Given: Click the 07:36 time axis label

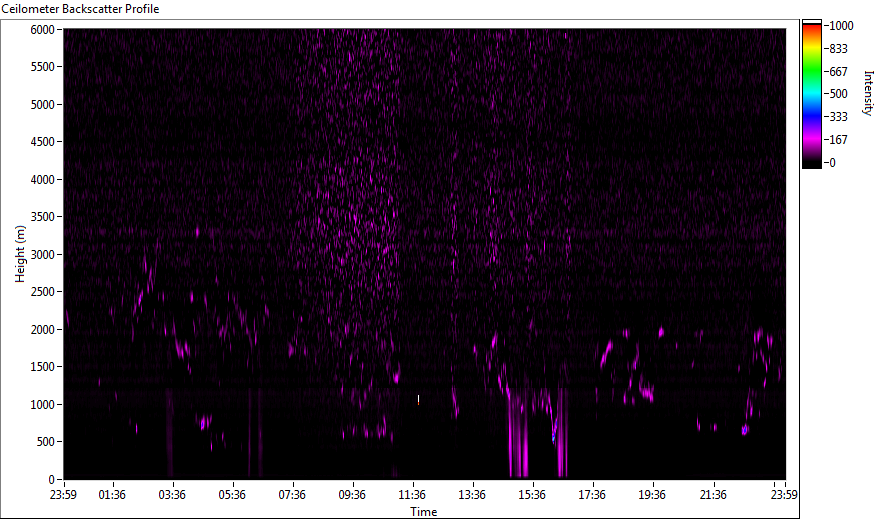Looking at the screenshot, I should [292, 495].
